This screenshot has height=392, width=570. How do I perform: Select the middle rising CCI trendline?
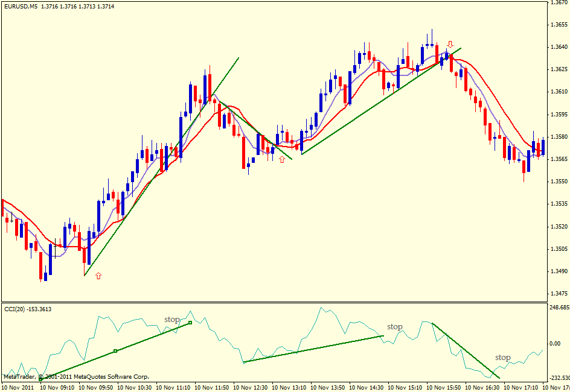(313, 349)
